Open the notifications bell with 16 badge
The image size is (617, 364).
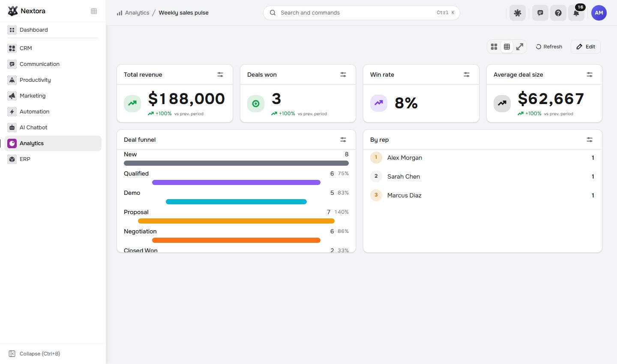576,13
